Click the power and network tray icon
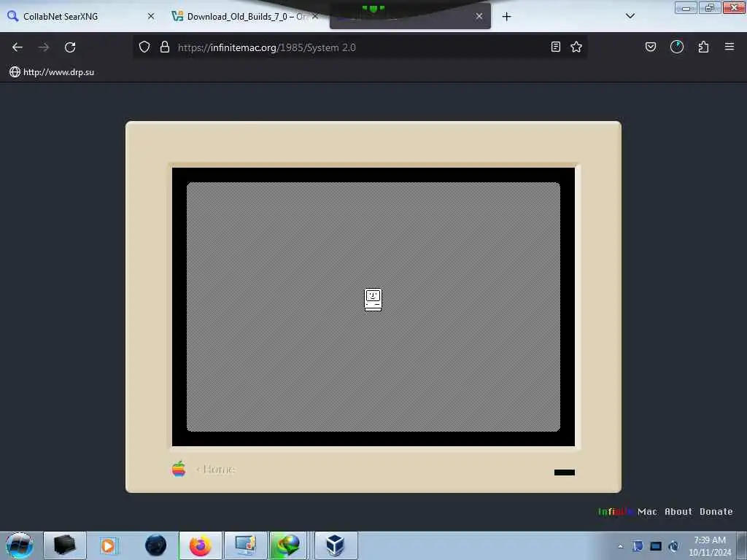The height and width of the screenshot is (560, 747). click(x=673, y=546)
